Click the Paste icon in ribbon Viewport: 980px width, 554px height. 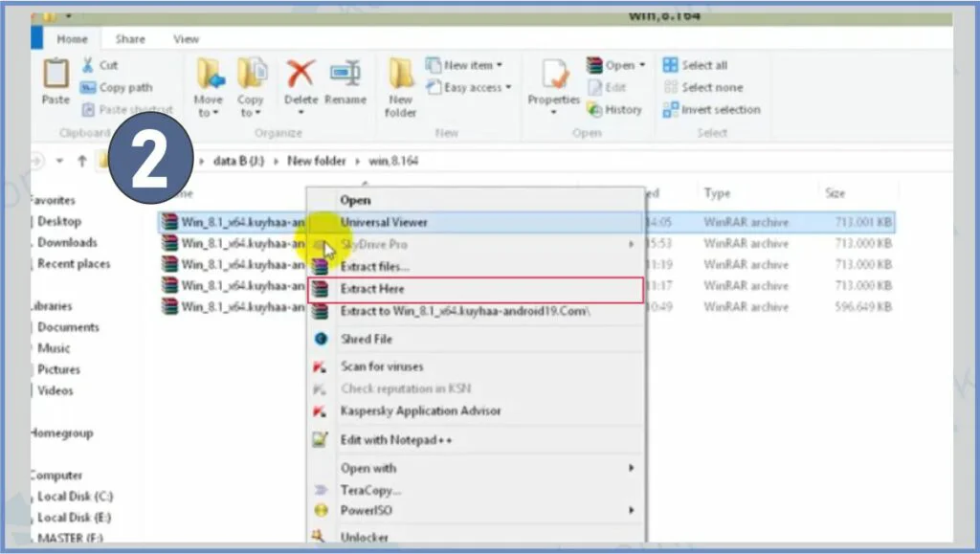pos(56,75)
